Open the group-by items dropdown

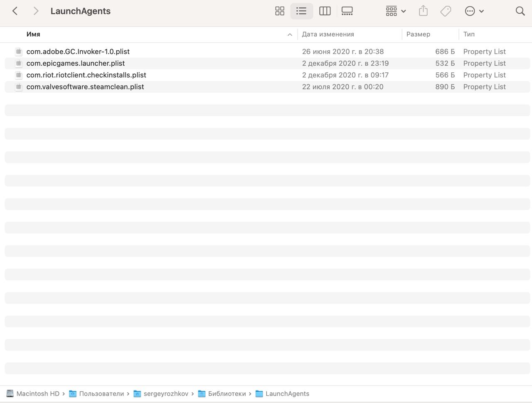pyautogui.click(x=396, y=11)
